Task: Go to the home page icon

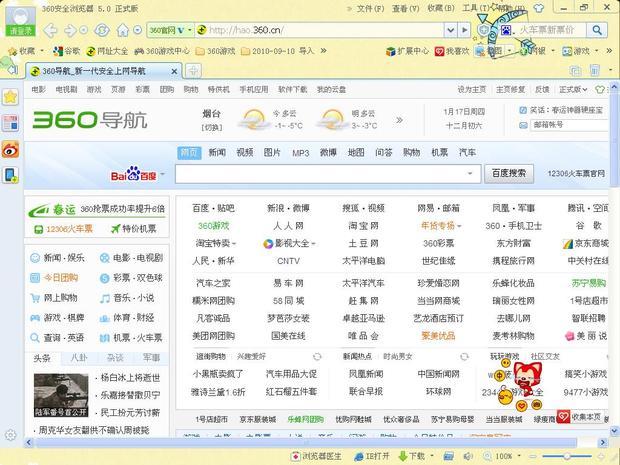Action: 123,30
